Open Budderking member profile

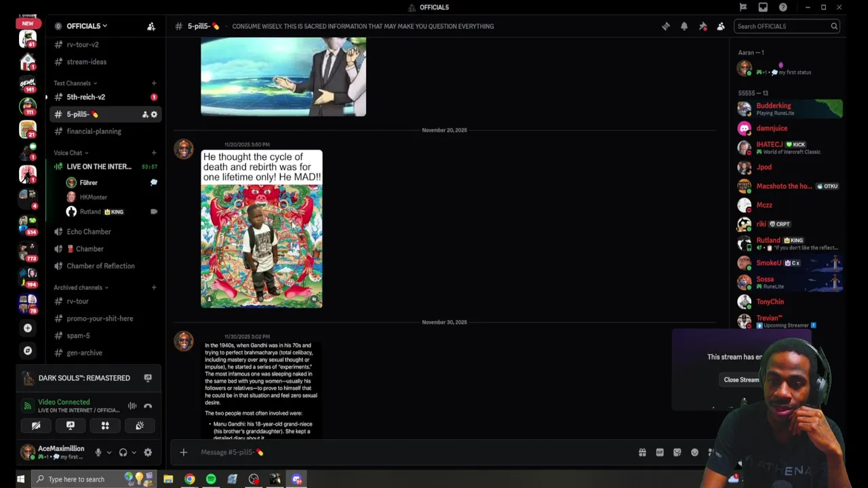789,109
